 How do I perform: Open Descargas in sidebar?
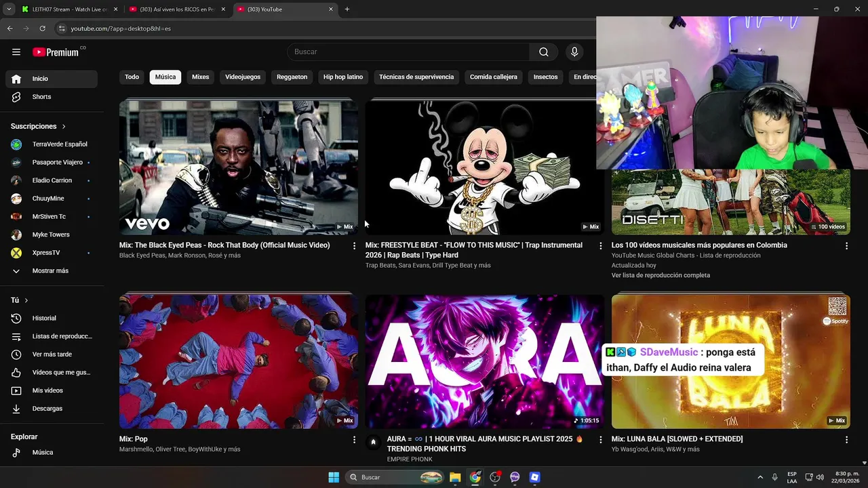(52, 409)
